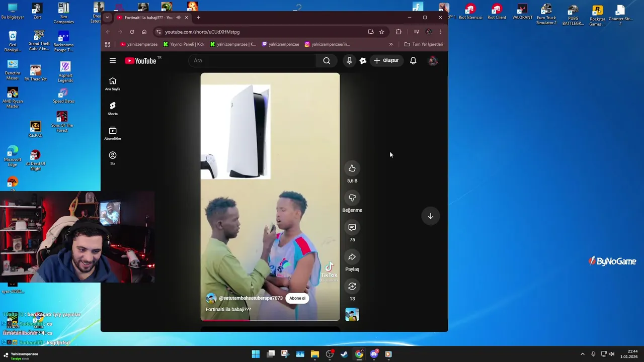Open a new Chrome tab
Viewport: 644px width, 362px height.
coord(198,18)
